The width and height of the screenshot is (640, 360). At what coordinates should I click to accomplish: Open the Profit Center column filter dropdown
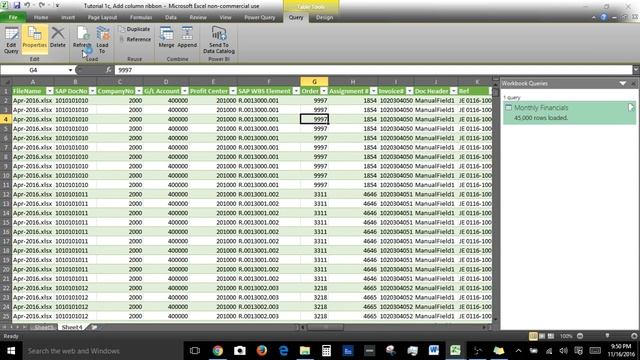(233, 91)
